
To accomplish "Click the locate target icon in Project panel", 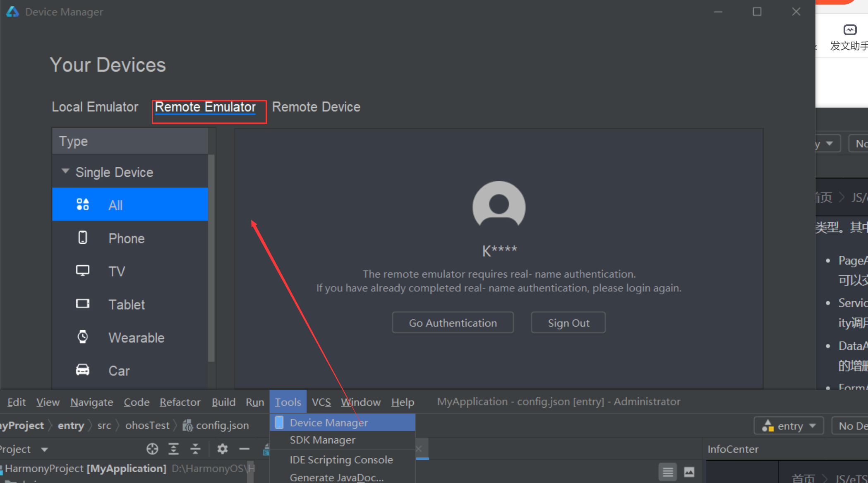I will click(152, 449).
